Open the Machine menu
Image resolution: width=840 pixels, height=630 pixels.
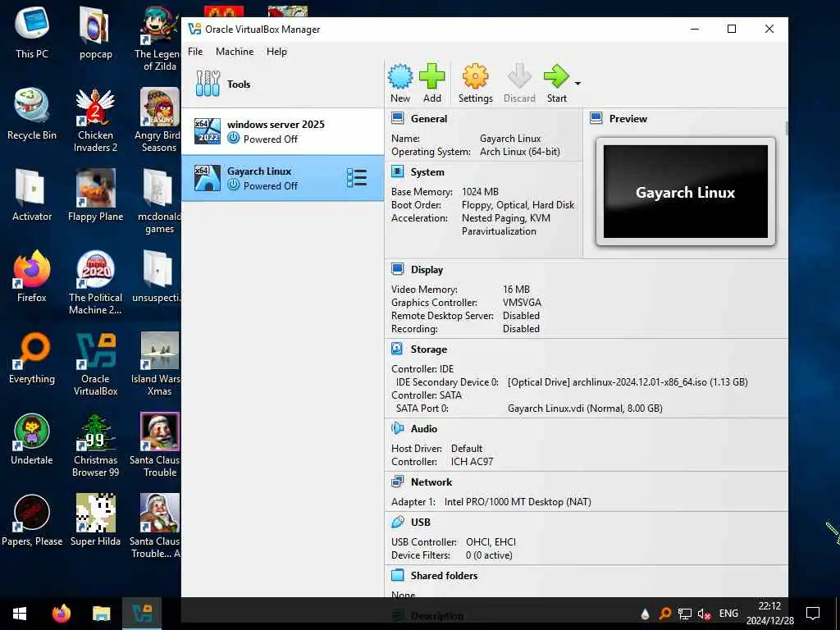tap(235, 52)
